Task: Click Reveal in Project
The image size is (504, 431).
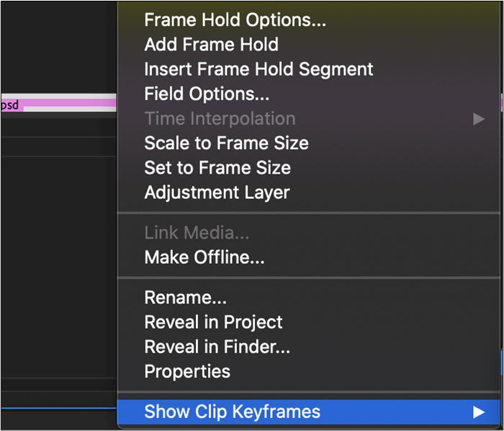Action: click(213, 322)
